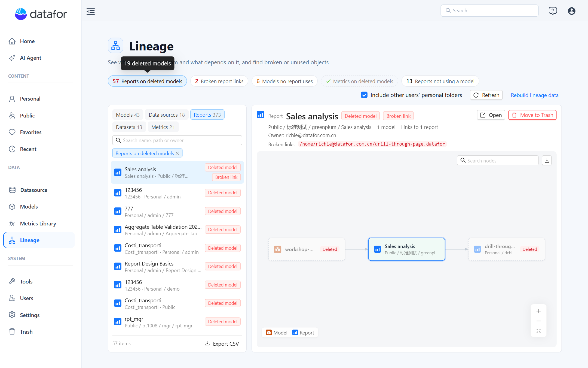
Task: Select the Reports 373 tab
Action: (x=207, y=115)
